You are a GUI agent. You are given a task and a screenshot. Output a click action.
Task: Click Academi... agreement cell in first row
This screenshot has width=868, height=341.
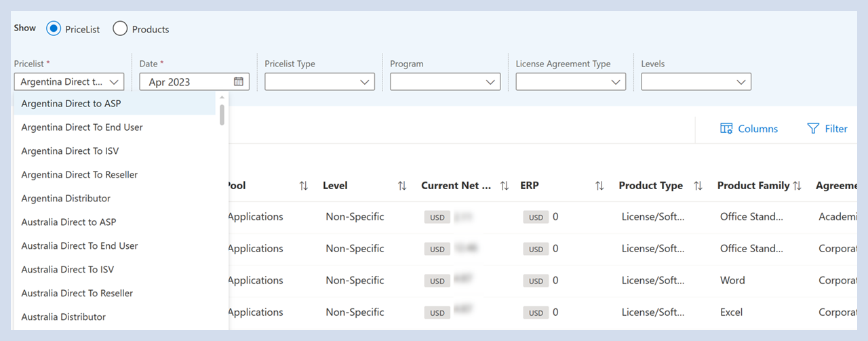(x=838, y=216)
